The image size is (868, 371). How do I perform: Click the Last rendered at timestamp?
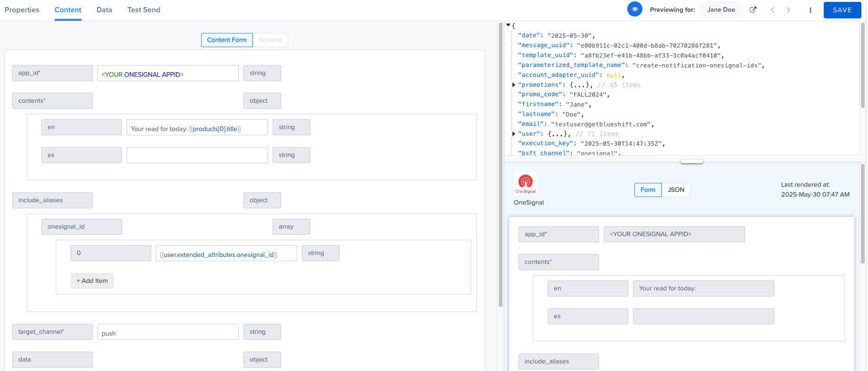[815, 190]
